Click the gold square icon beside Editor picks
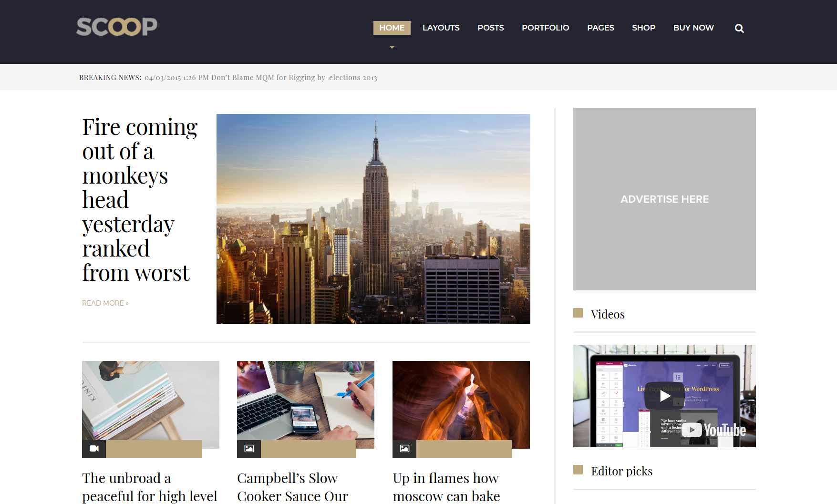837x504 pixels. (578, 470)
